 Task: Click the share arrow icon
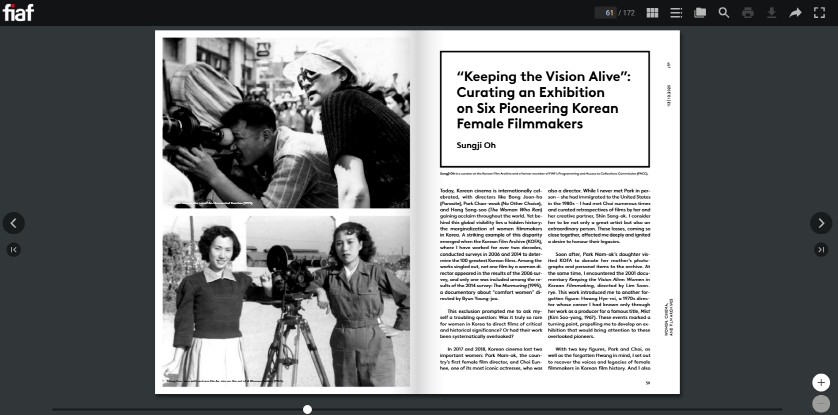(x=795, y=13)
